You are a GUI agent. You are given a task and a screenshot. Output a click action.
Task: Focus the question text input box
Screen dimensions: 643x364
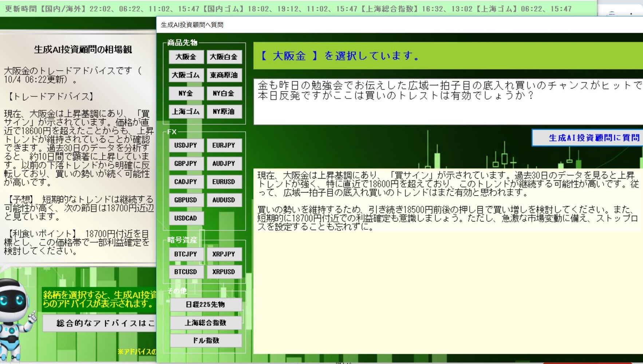[x=448, y=102]
